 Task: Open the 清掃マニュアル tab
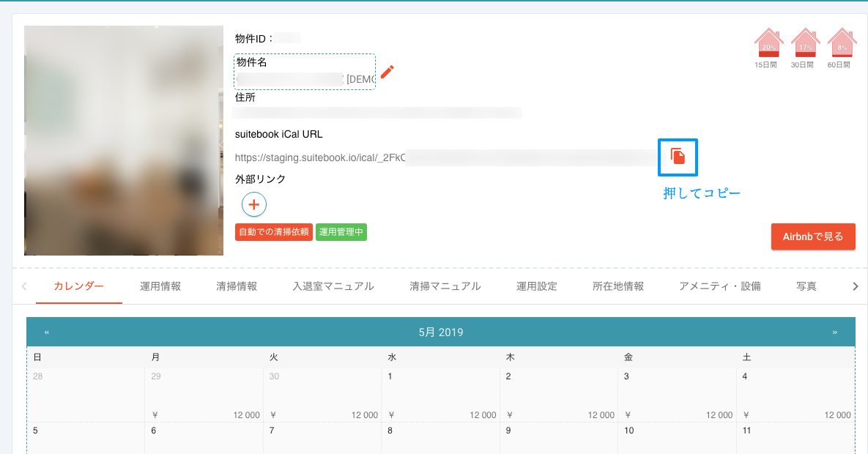click(445, 286)
